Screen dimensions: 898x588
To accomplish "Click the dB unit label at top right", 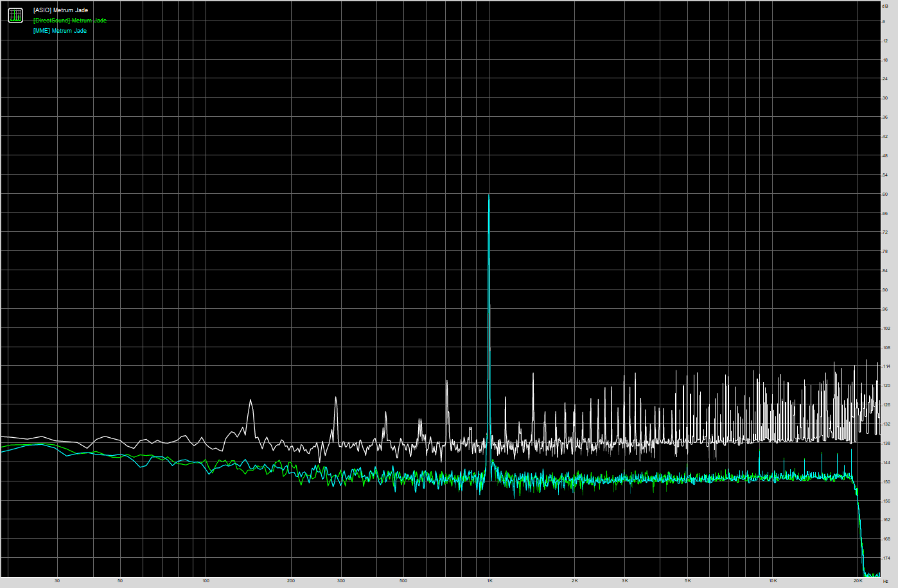I will 885,6.
